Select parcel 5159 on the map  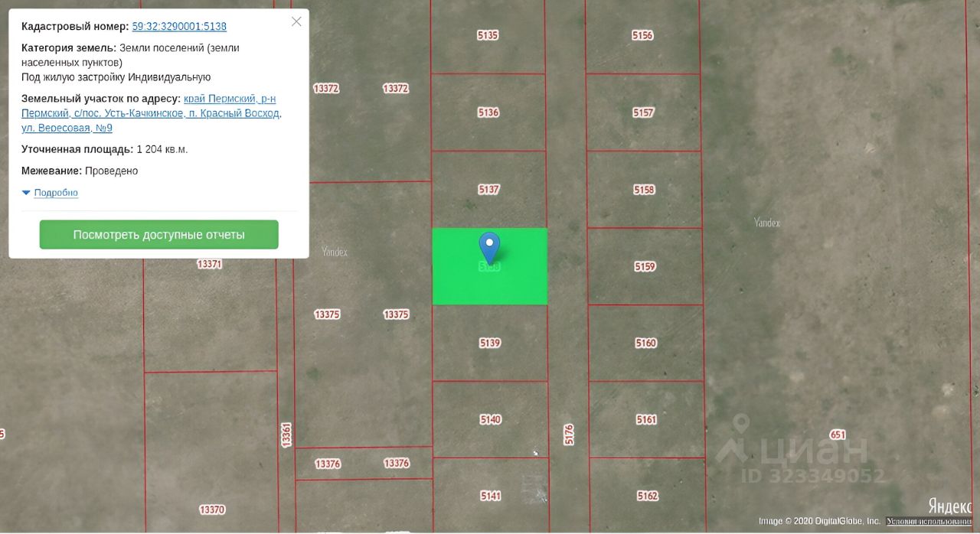click(645, 266)
